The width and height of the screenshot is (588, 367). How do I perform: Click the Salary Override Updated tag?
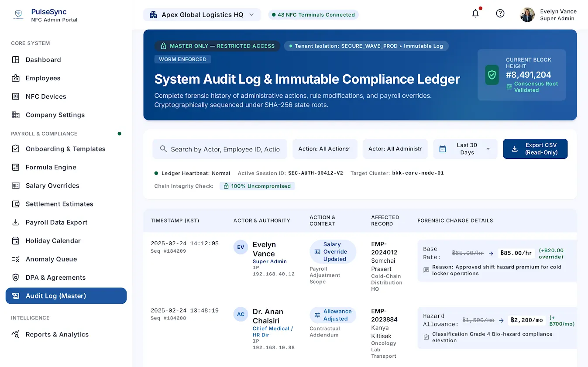[x=333, y=252]
